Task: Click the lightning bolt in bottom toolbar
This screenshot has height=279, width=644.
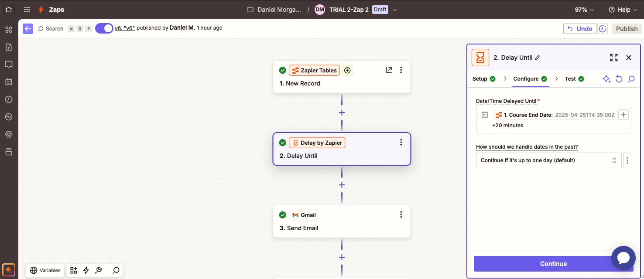Action: 86,270
